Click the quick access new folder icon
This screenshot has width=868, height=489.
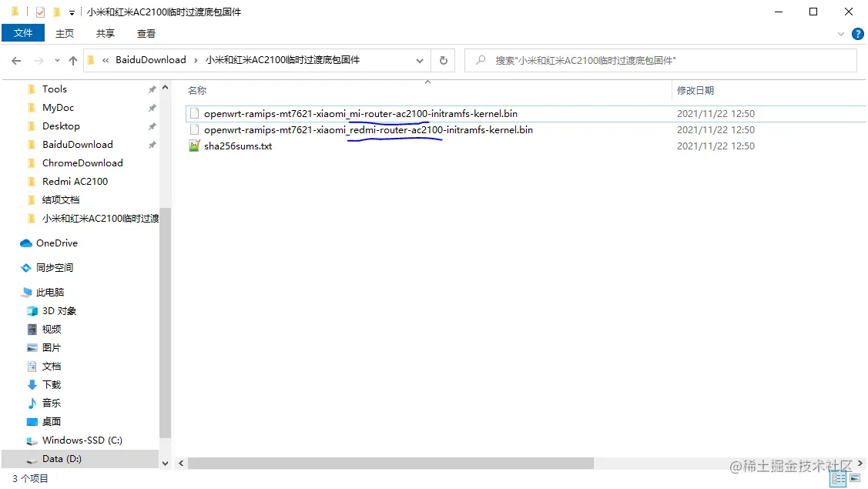click(56, 12)
